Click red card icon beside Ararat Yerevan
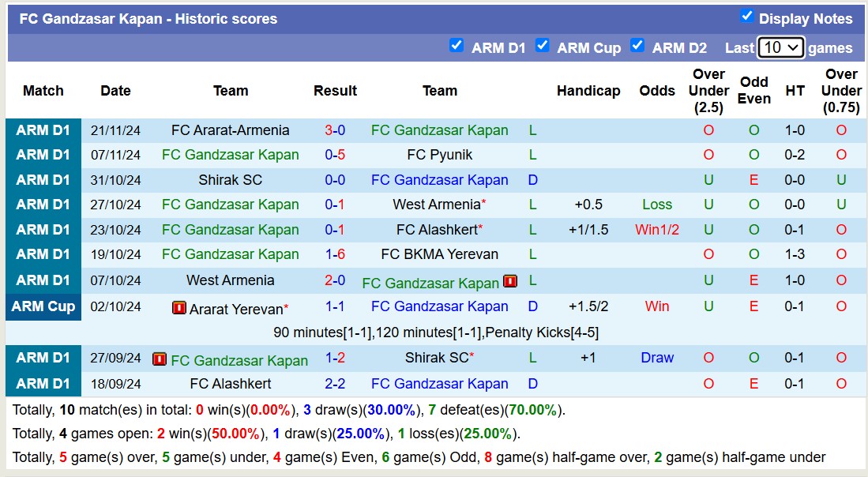Viewport: 868px width, 477px height. (x=179, y=308)
